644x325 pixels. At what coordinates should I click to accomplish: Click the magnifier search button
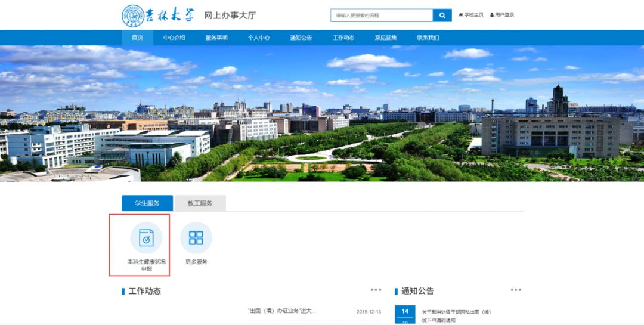click(442, 15)
